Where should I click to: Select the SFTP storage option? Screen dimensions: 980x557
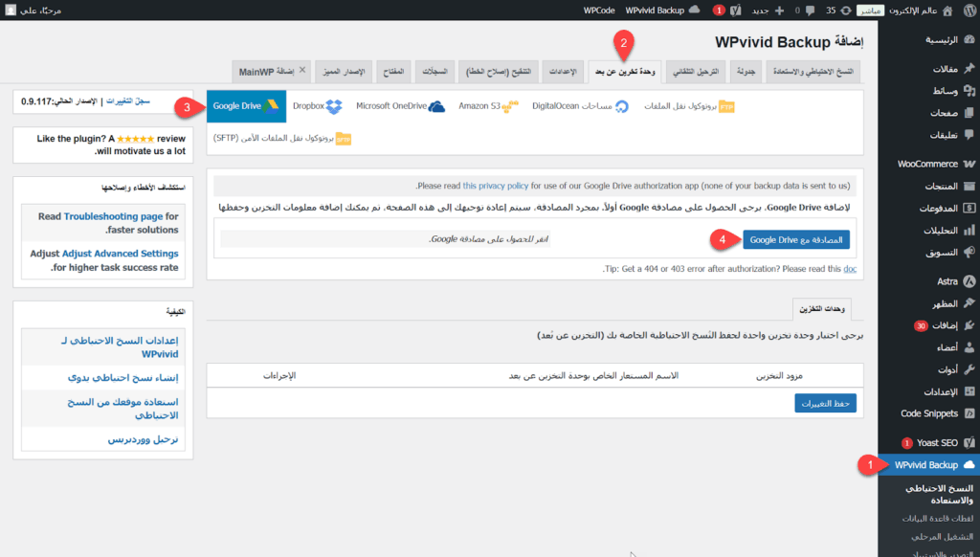coord(282,138)
